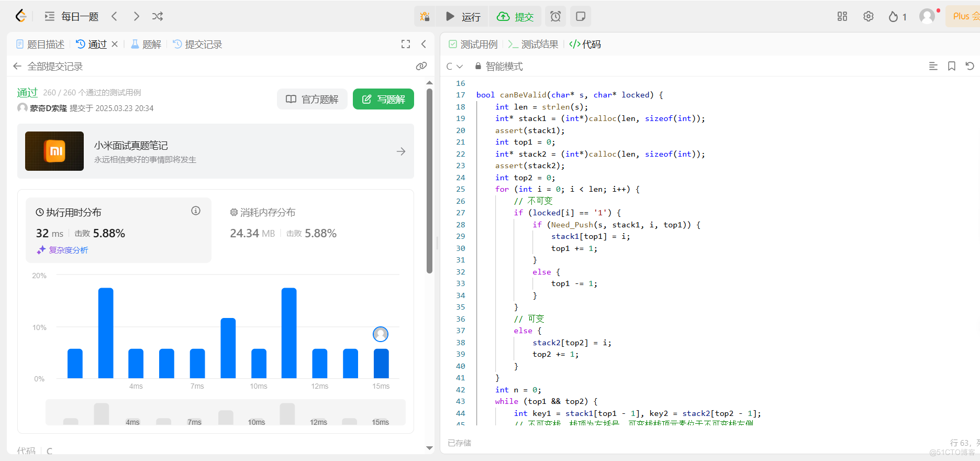Viewport: 980px width, 461px height.
Task: Show info for 执行用时分布
Action: pos(196,211)
